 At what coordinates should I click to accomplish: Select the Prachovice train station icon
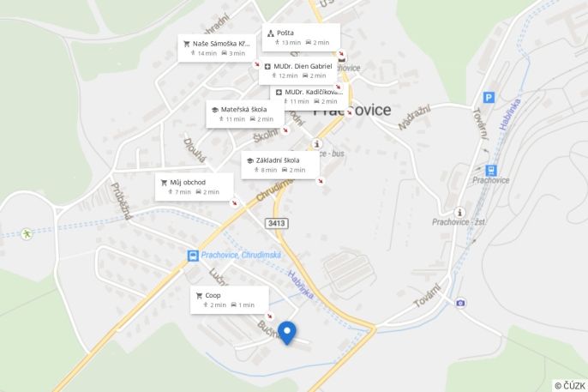click(x=491, y=171)
